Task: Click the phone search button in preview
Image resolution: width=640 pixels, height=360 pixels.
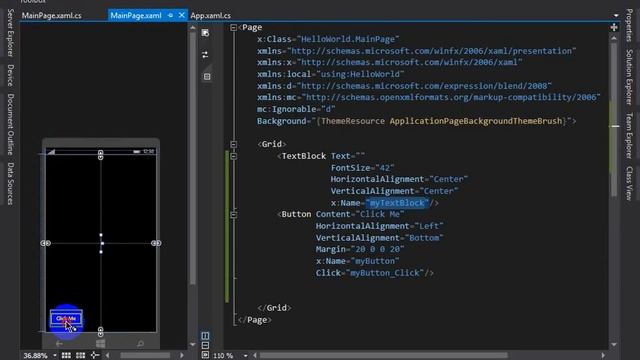Action: (x=140, y=344)
